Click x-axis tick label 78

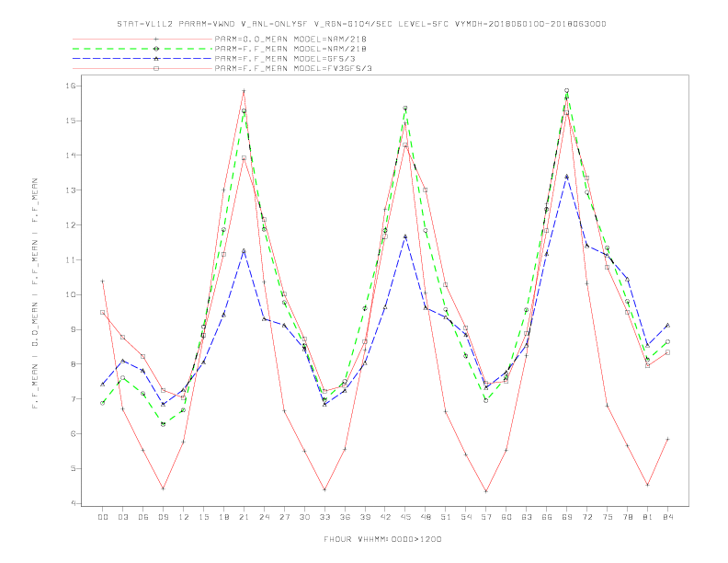[x=627, y=517]
